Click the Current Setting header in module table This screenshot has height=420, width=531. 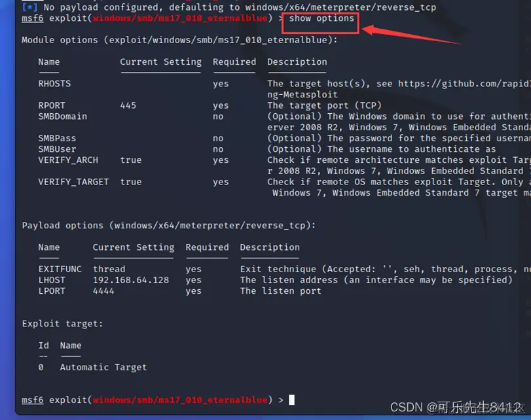(x=160, y=62)
